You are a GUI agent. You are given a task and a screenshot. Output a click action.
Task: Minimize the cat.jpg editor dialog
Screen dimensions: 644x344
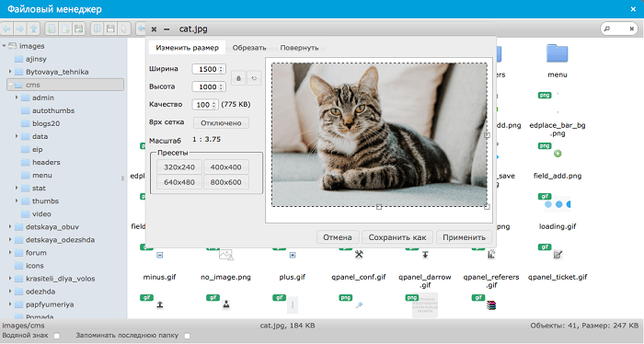point(167,29)
